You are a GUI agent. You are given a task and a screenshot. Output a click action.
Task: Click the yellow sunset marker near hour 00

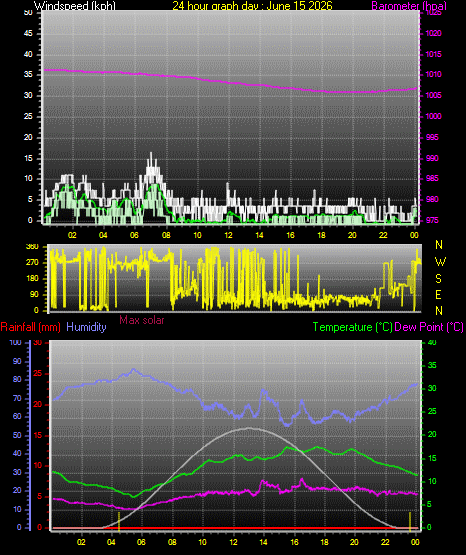tap(410, 522)
